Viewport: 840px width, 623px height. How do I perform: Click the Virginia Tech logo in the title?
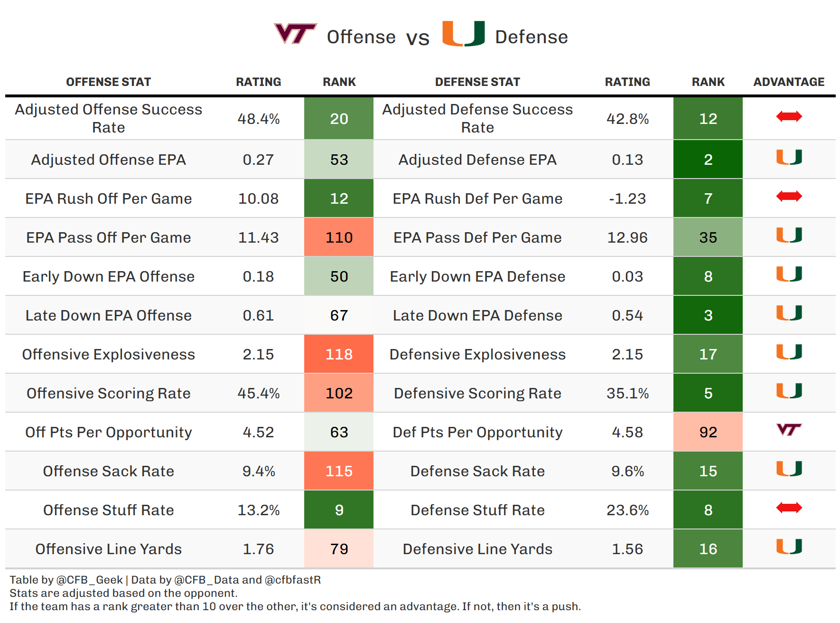pyautogui.click(x=295, y=34)
